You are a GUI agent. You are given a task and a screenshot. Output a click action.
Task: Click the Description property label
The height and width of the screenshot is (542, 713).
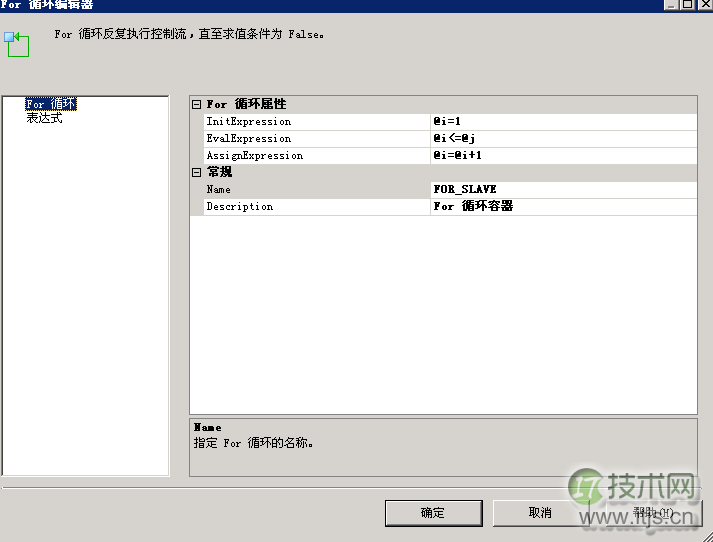[316, 206]
